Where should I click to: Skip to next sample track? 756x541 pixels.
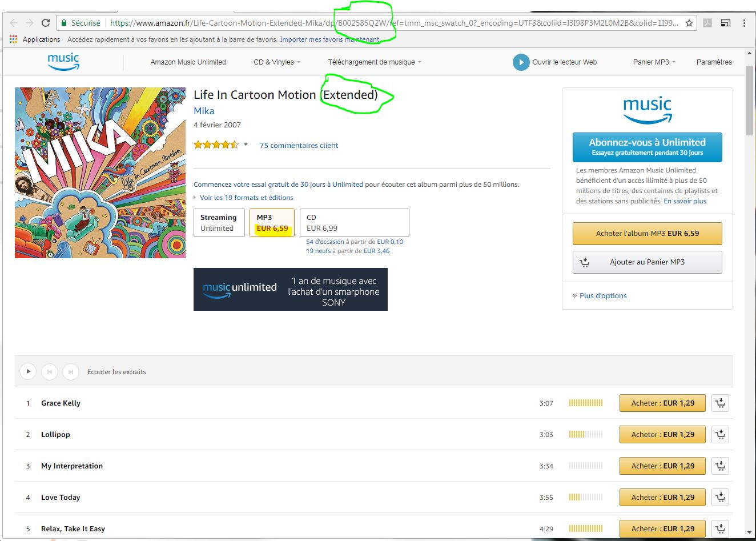tap(70, 372)
